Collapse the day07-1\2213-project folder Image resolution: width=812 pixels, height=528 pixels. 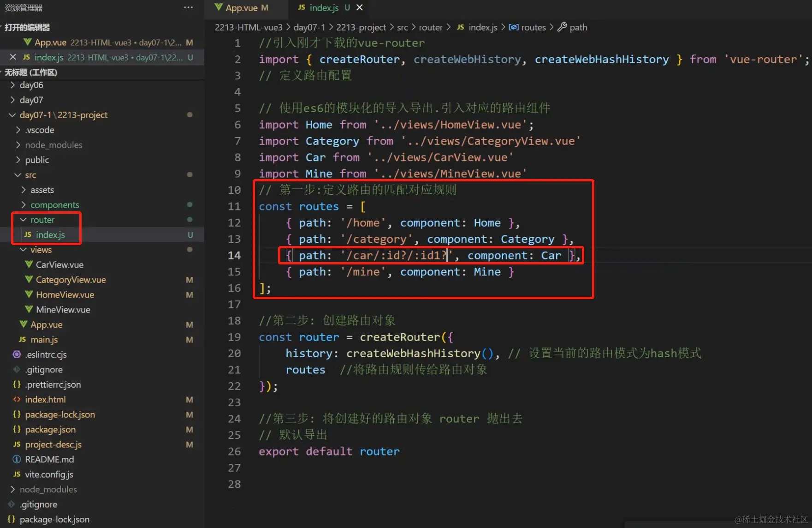[12, 115]
